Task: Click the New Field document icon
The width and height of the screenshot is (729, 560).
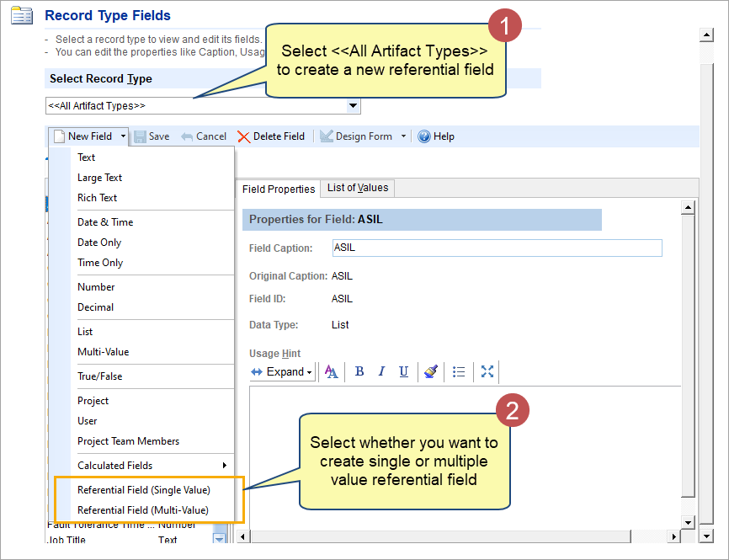Action: [59, 136]
